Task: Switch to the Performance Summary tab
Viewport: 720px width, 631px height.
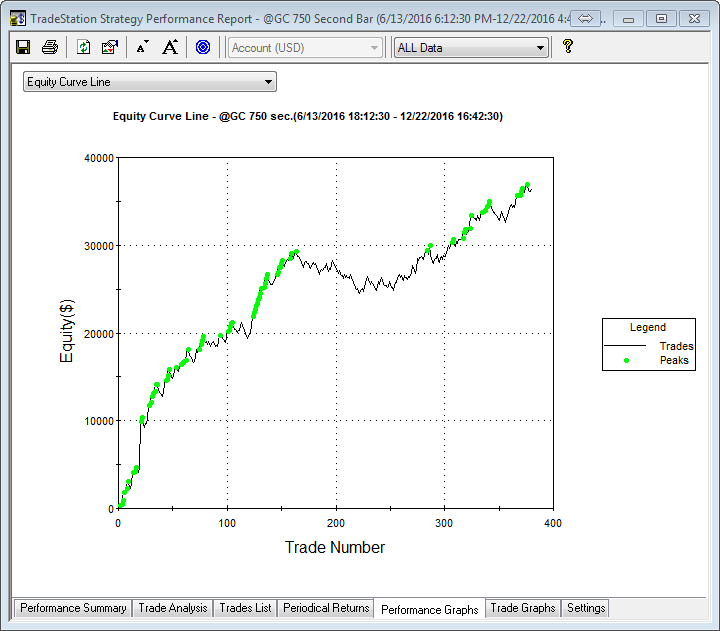Action: tap(73, 608)
